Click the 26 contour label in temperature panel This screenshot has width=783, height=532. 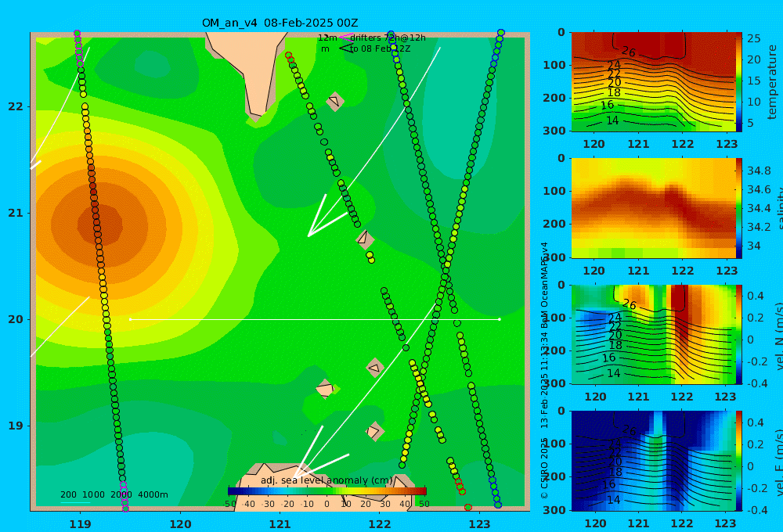pyautogui.click(x=628, y=52)
